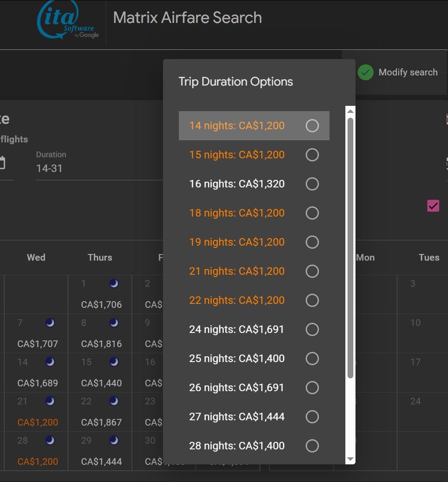Click the Trip Duration Options heading
This screenshot has width=448, height=482.
pyautogui.click(x=236, y=82)
